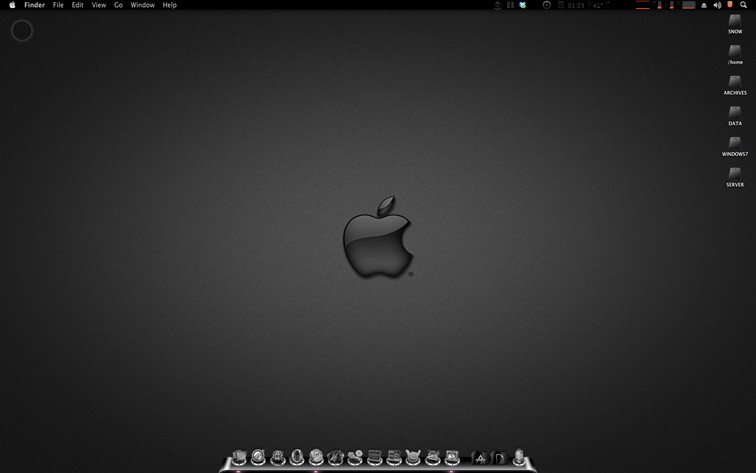Click the circular clock icon in menu bar
756x473 pixels.
547,5
